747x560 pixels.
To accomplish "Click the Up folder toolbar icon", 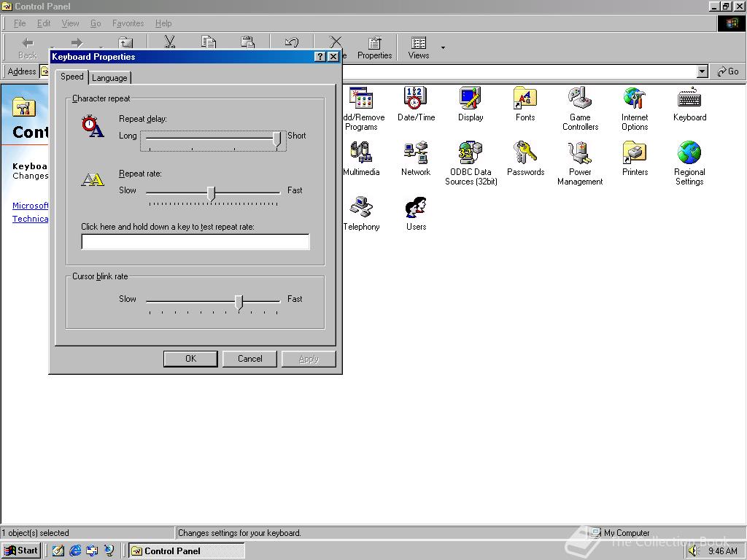I will (x=125, y=43).
